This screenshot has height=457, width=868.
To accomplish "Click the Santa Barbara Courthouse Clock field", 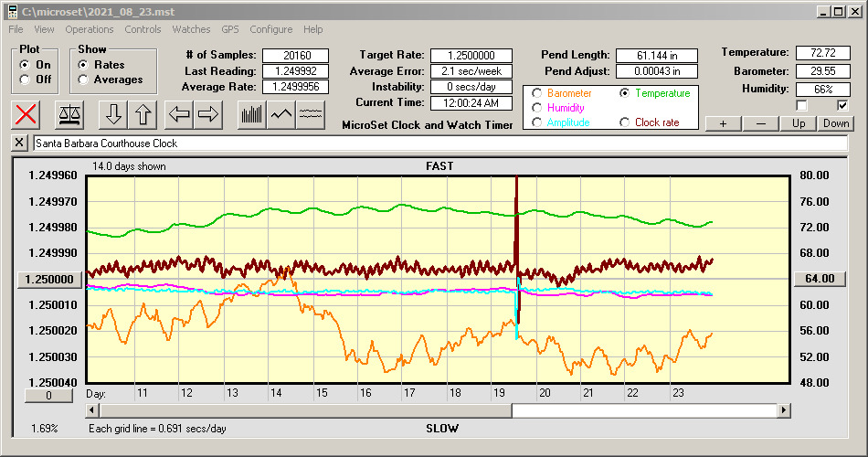I will click(440, 143).
